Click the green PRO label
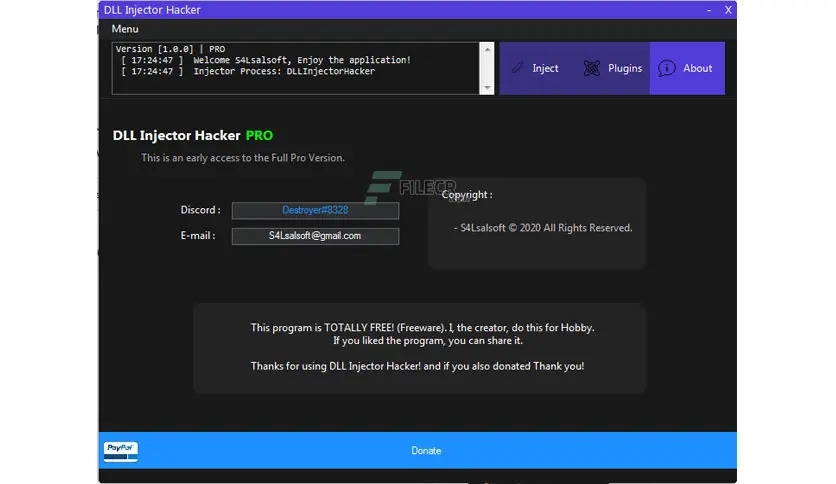836x484 pixels. click(259, 135)
